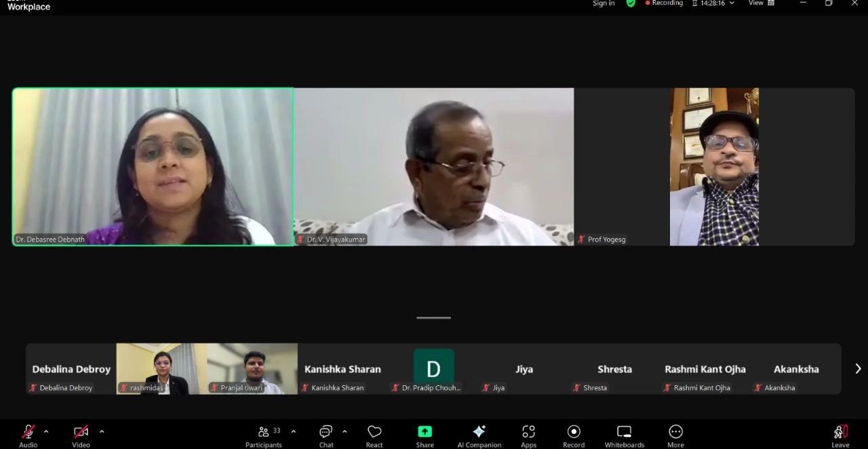
Task: Click the middle video of man in white shirt
Action: click(x=434, y=166)
